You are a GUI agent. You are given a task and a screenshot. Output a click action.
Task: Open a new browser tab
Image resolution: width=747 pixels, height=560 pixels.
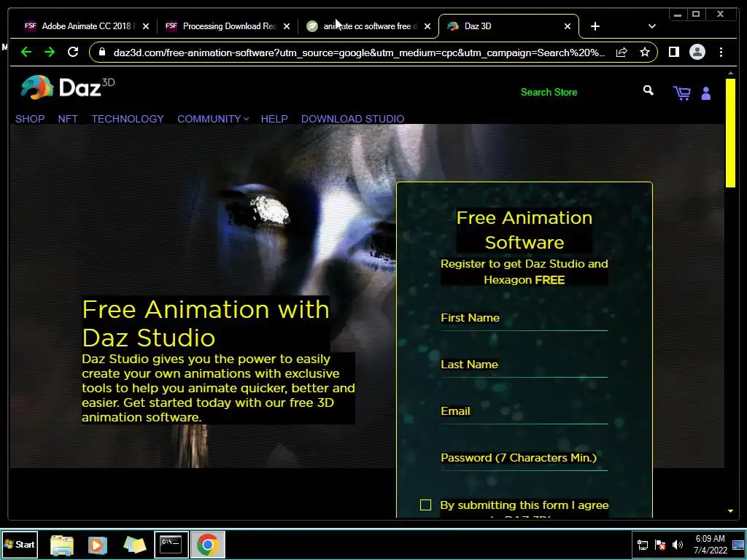tap(595, 26)
